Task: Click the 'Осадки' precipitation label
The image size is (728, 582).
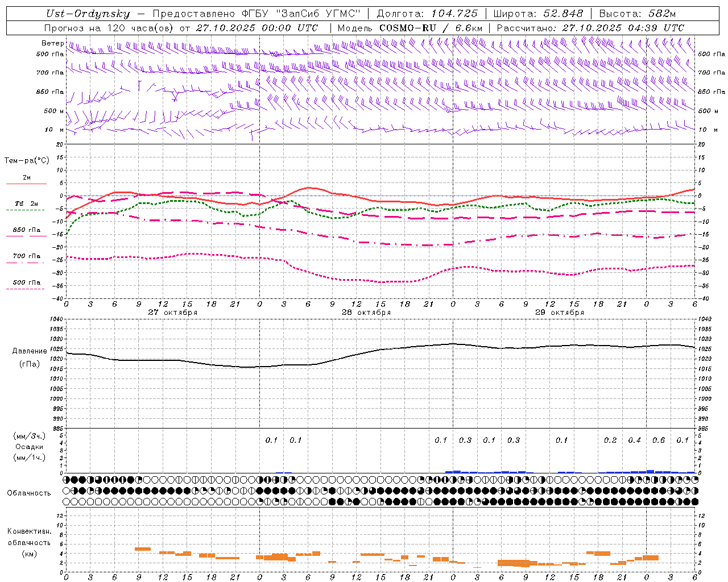Action: tap(29, 447)
